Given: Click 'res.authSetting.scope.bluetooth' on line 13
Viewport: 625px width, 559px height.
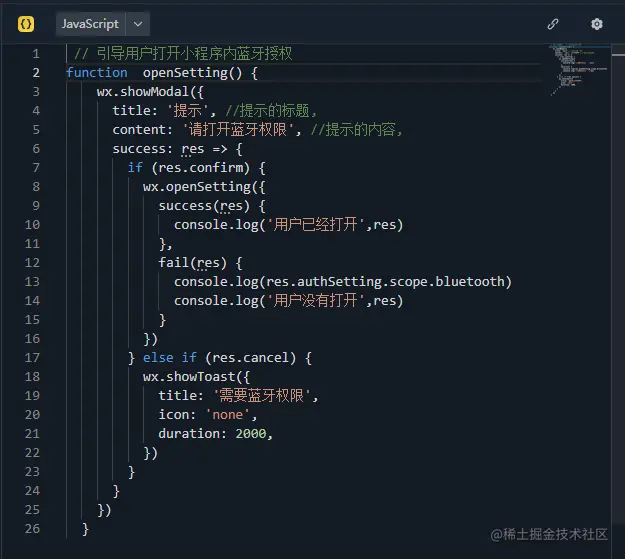Looking at the screenshot, I should [x=385, y=281].
